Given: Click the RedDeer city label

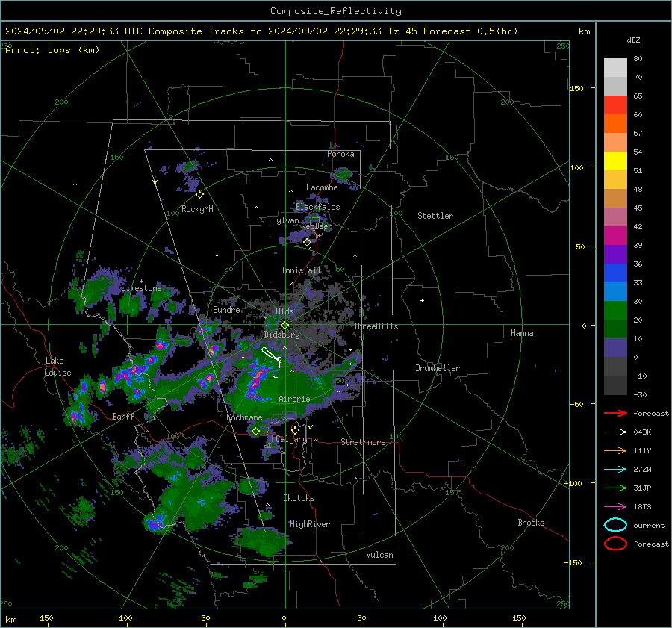Looking at the screenshot, I should coord(317,226).
